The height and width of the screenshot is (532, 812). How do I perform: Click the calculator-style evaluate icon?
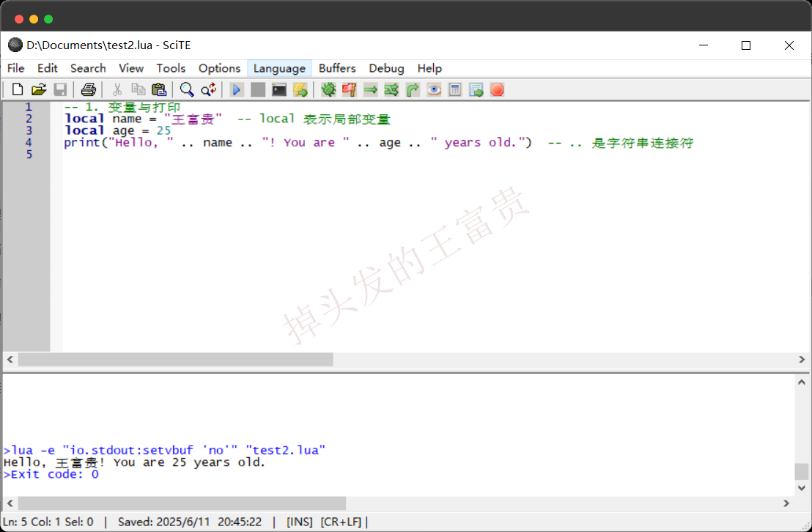[455, 89]
